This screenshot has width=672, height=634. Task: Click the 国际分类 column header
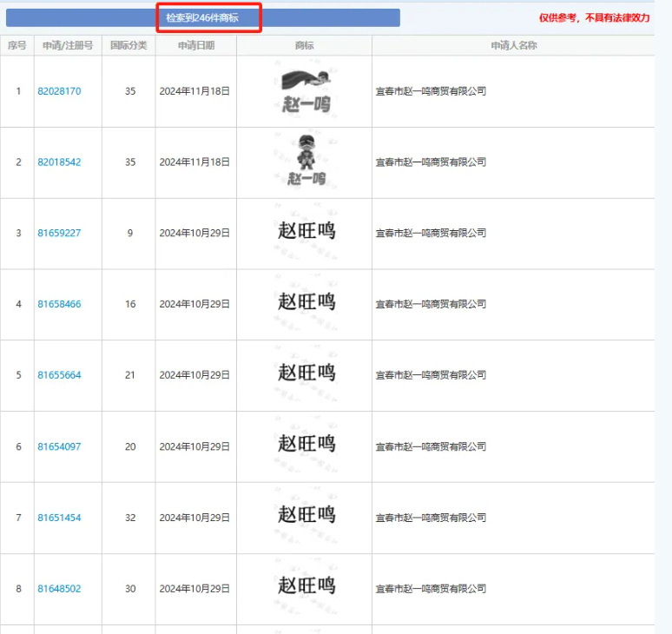click(x=128, y=45)
